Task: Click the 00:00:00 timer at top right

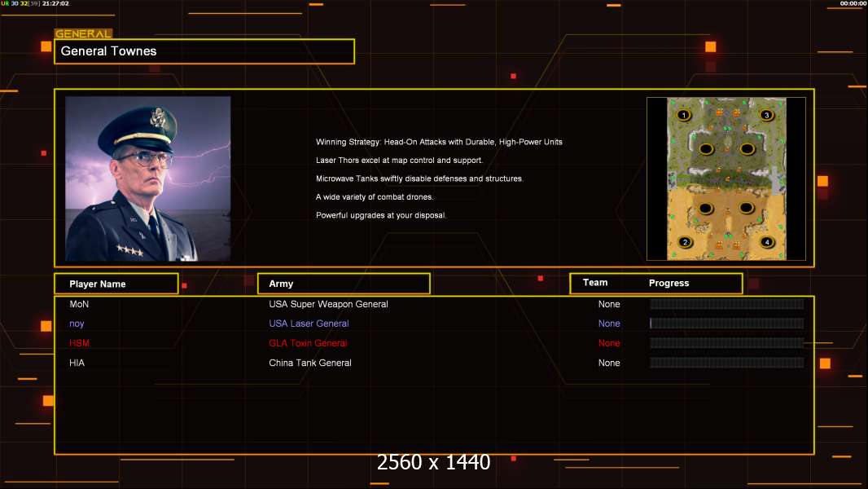Action: [x=853, y=3]
